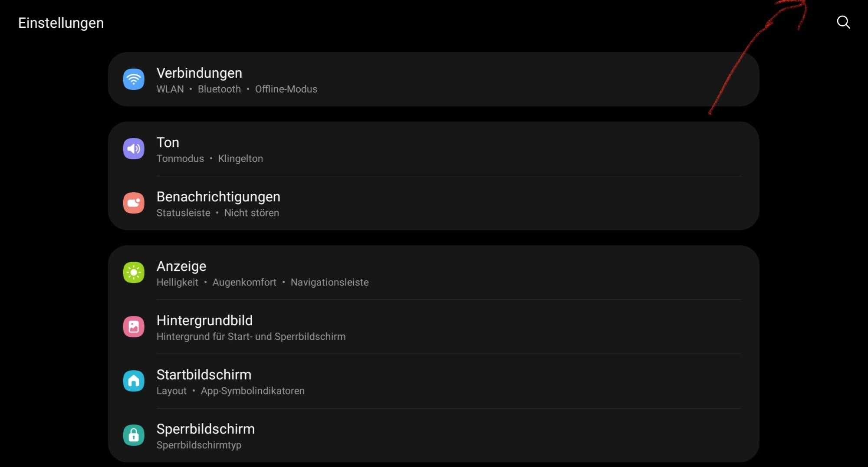Tap the orange Benachrichtigungen icon
Screen dimensions: 868x467
point(134,203)
